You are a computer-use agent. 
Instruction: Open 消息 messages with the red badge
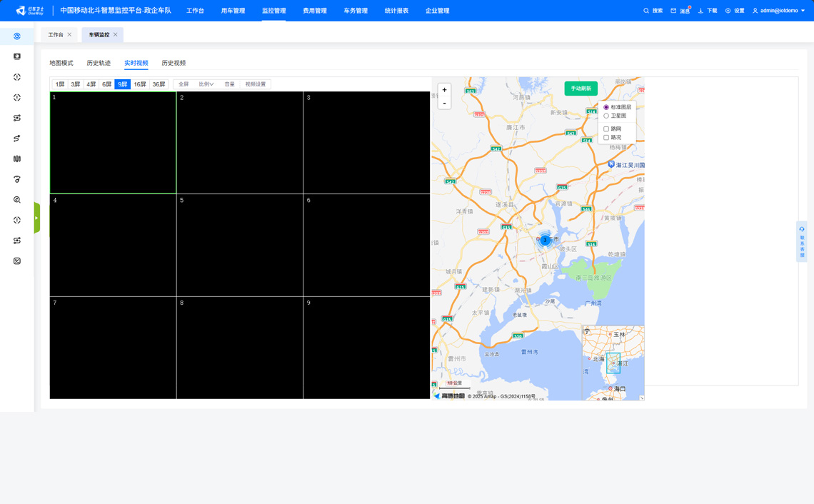pyautogui.click(x=673, y=11)
